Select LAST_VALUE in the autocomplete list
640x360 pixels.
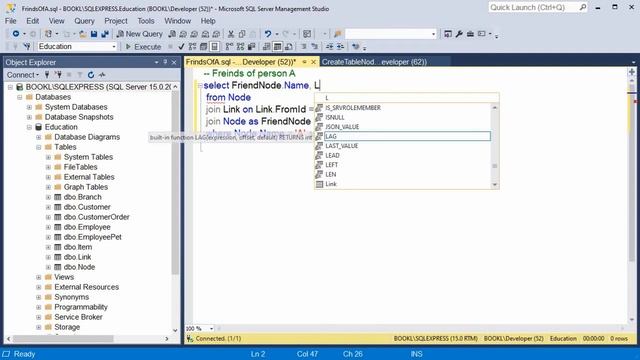(403, 146)
